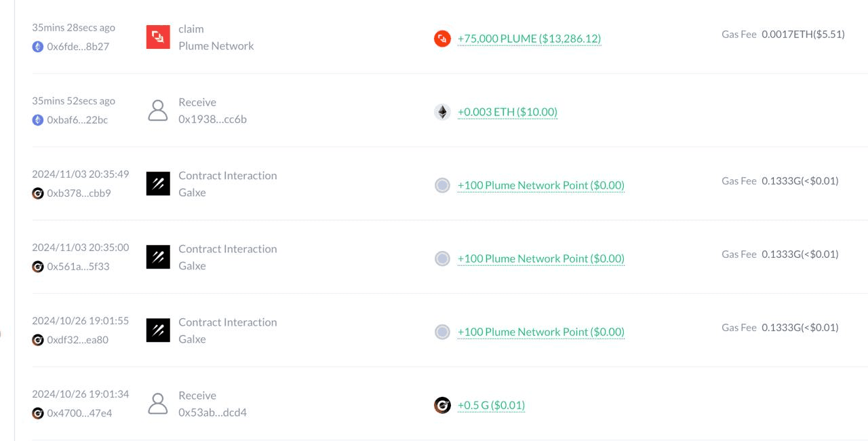Click the ETH token diamond icon
This screenshot has height=441, width=868.
click(442, 112)
